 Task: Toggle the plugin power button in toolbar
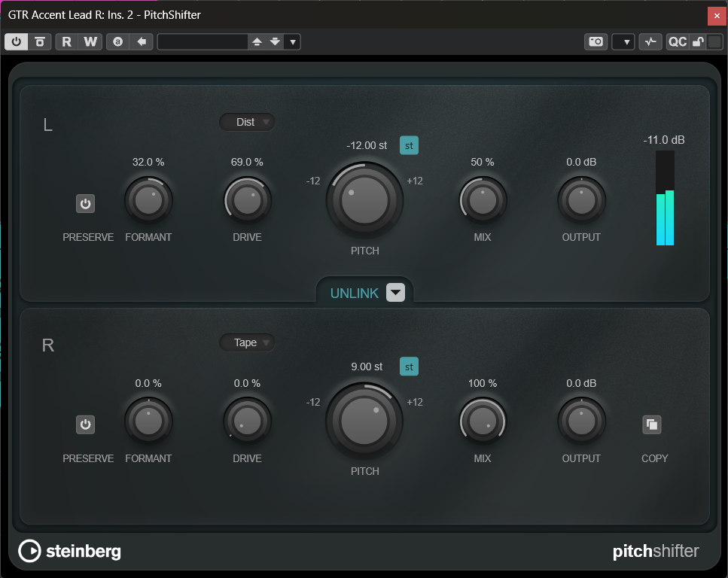[x=17, y=42]
